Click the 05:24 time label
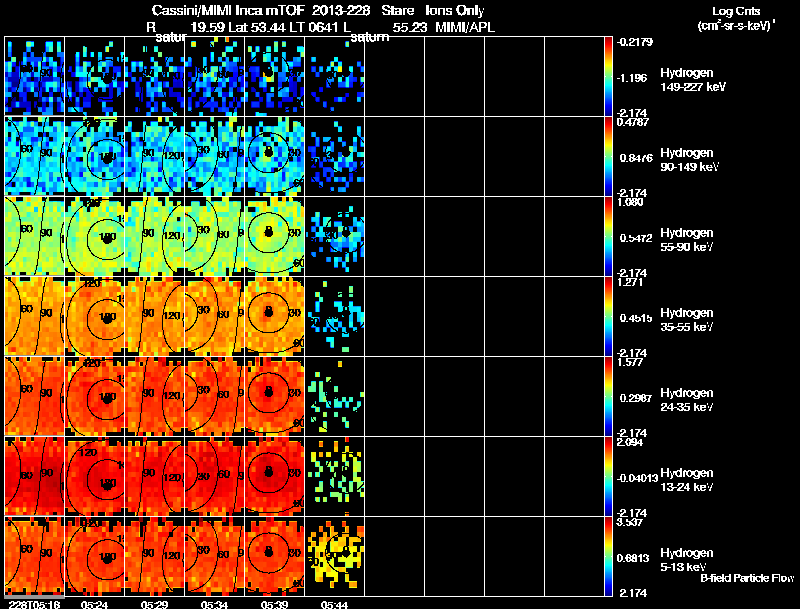 pyautogui.click(x=94, y=604)
